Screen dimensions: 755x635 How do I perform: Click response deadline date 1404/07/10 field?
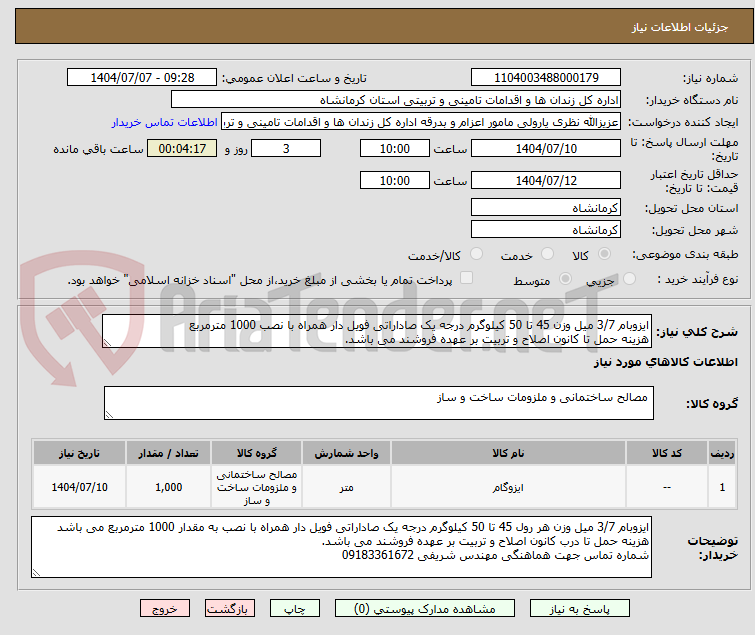pyautogui.click(x=546, y=148)
